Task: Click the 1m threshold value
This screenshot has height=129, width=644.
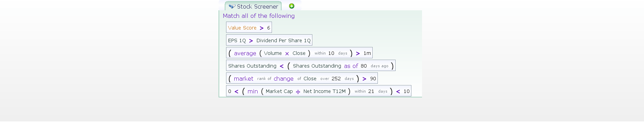Action: (367, 53)
